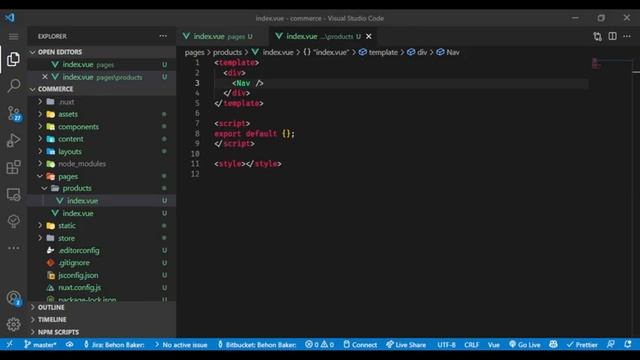The height and width of the screenshot is (360, 640).
Task: Open jsconfig.json file
Action: [x=78, y=276]
